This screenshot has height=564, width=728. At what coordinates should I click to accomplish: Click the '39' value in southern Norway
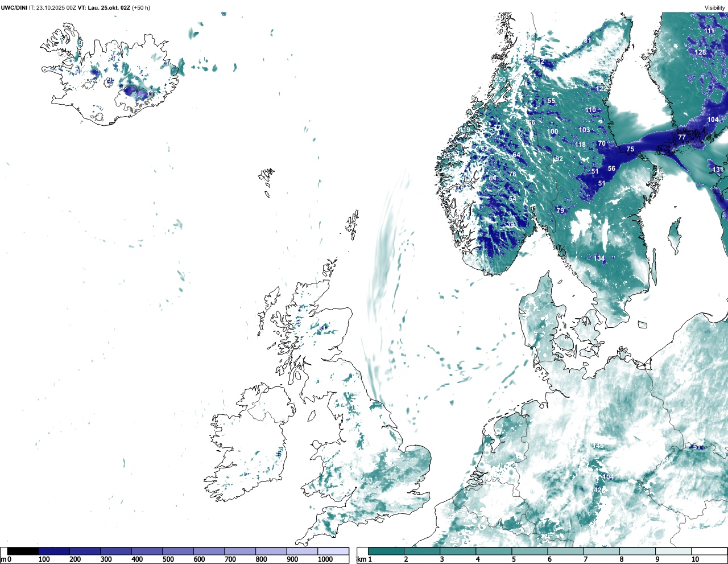[x=510, y=225]
